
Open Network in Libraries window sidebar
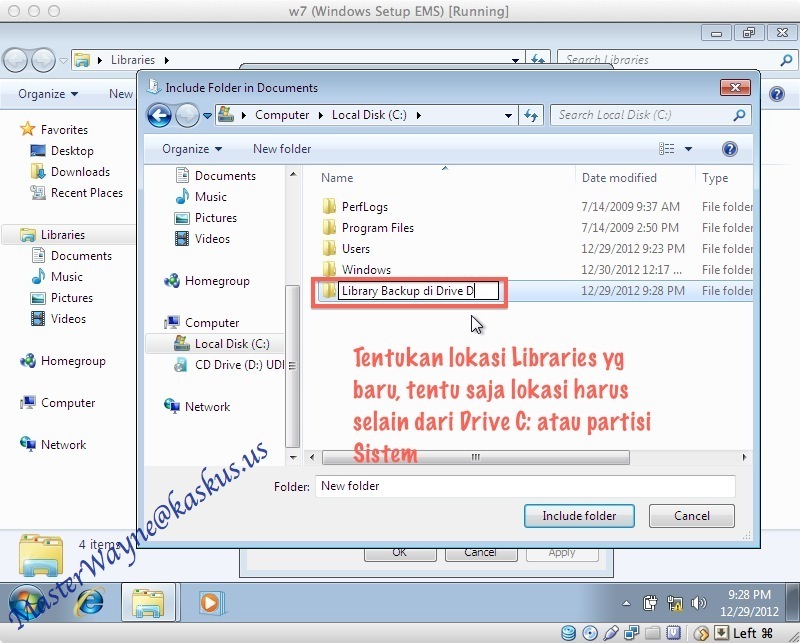54,445
